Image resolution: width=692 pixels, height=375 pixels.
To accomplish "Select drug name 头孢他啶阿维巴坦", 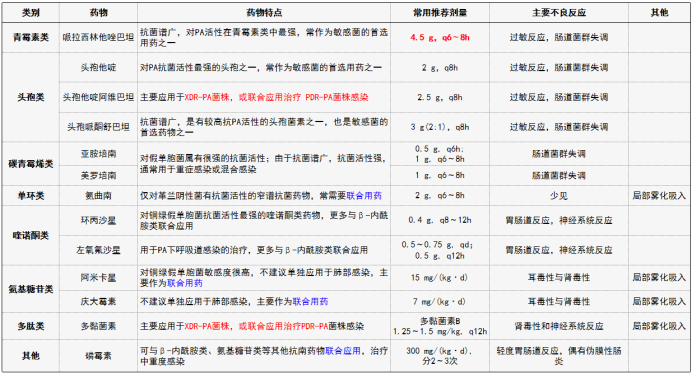I will click(98, 97).
